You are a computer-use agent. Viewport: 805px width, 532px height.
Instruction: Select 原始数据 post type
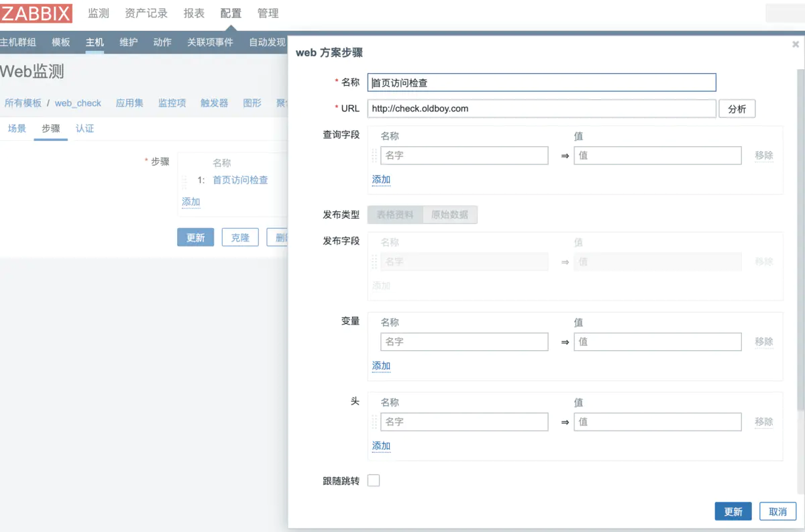tap(450, 215)
